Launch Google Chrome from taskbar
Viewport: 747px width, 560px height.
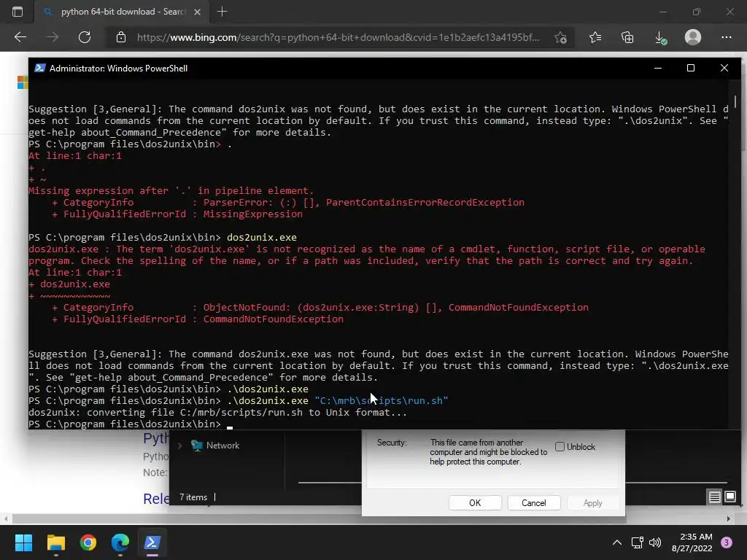[88, 542]
